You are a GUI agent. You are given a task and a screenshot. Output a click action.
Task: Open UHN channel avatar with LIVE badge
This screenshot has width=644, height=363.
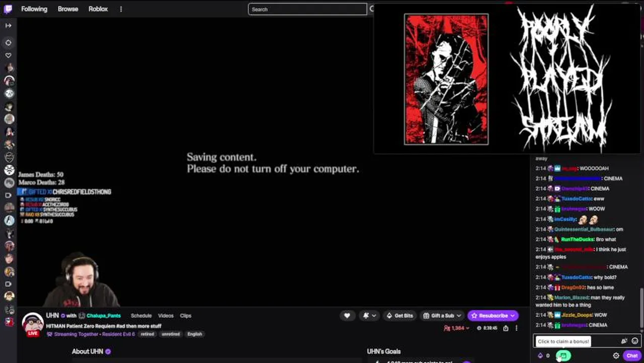[32, 325]
